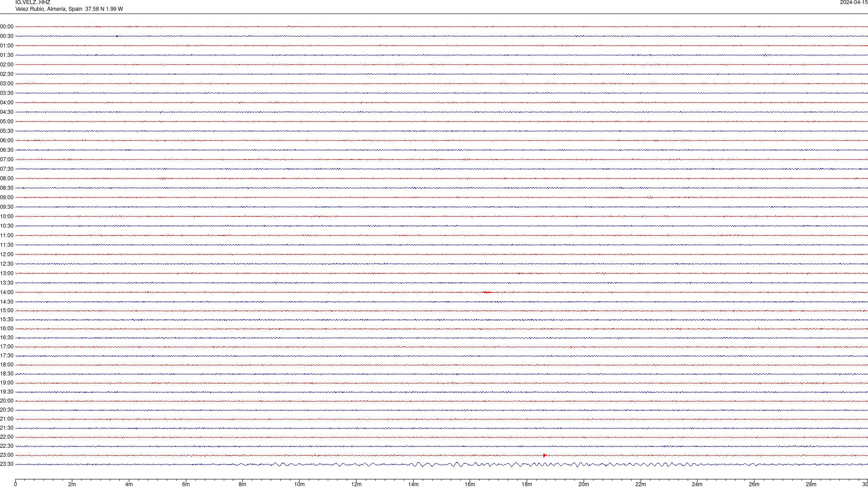Viewport: 868px width, 488px height.
Task: Select the 03:30 trace time label
Action: [x=7, y=93]
